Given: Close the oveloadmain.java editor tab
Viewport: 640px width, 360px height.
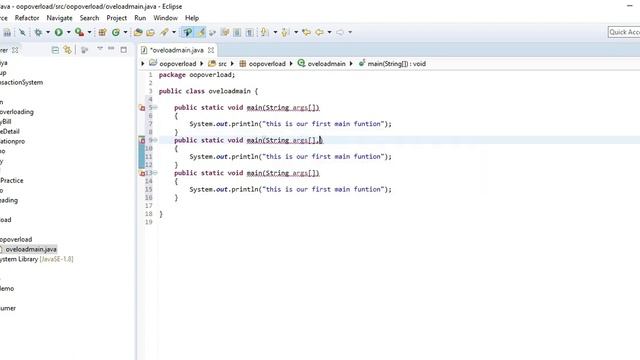Looking at the screenshot, I should pyautogui.click(x=211, y=50).
